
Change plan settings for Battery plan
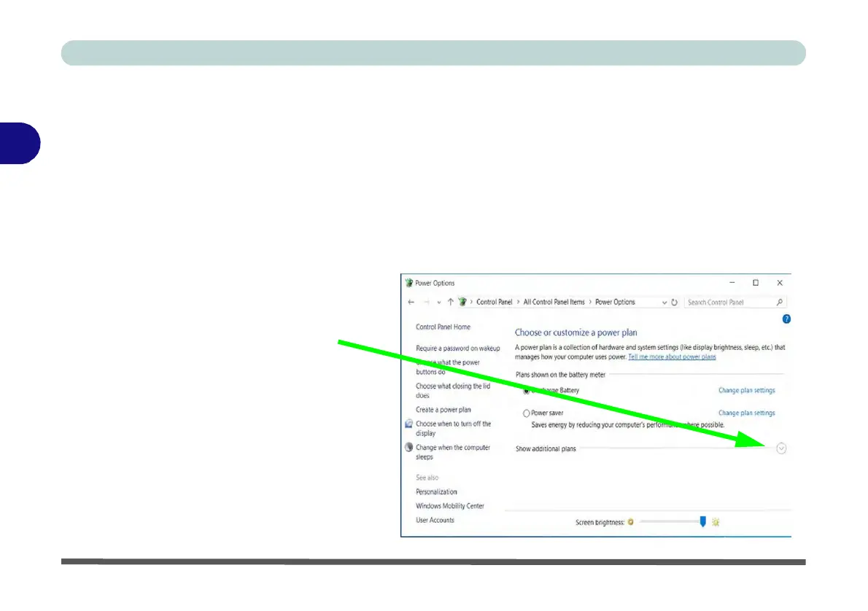click(x=747, y=391)
